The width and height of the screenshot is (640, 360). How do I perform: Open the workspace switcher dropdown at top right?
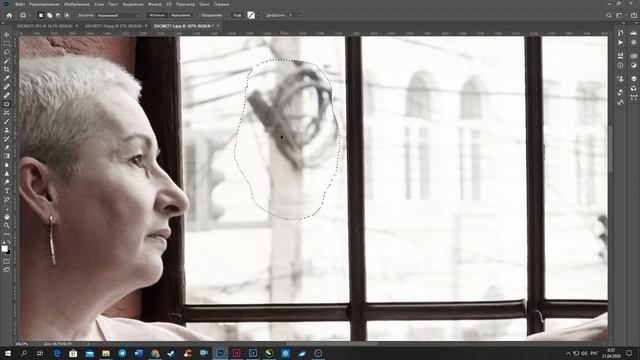pyautogui.click(x=621, y=15)
